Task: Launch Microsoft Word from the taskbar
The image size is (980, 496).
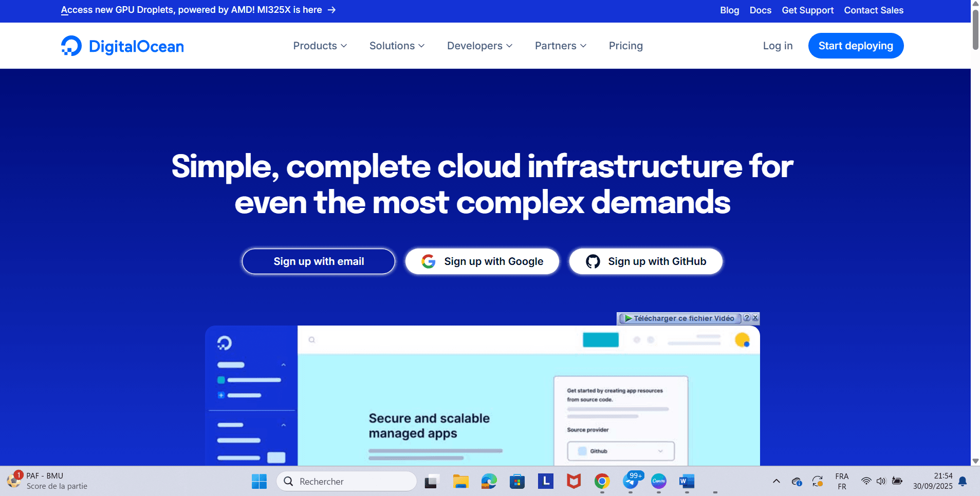Action: [x=686, y=481]
